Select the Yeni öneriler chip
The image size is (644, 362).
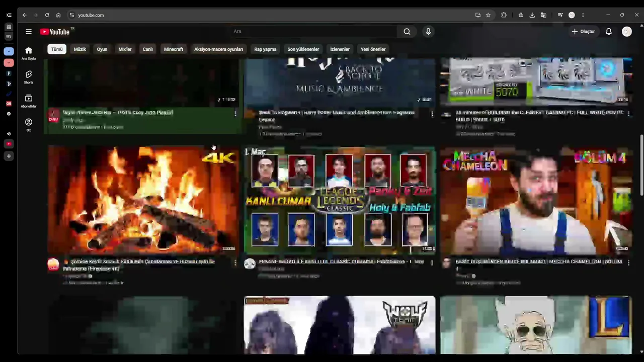pos(373,49)
